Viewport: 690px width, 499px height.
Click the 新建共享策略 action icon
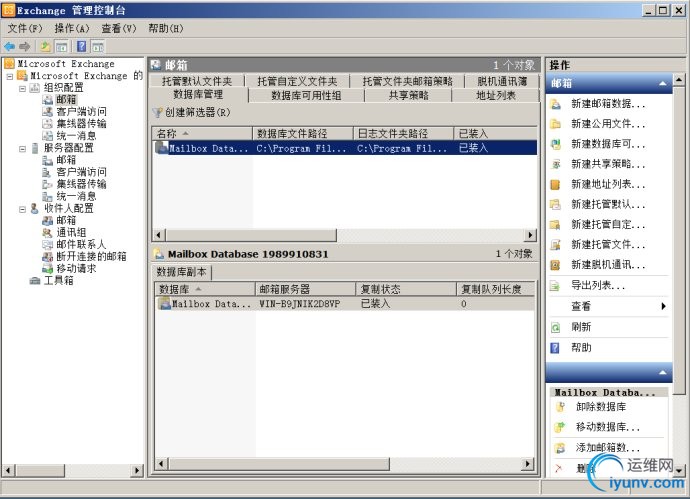pos(556,164)
